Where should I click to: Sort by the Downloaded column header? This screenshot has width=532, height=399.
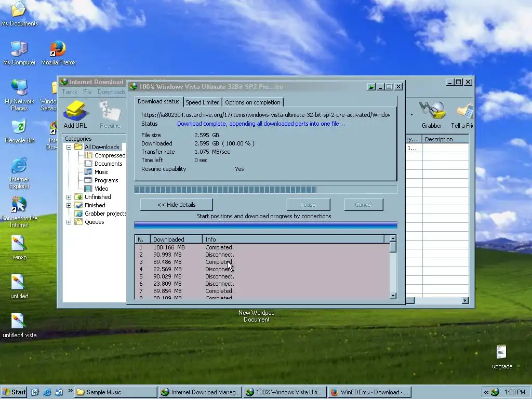click(x=176, y=239)
